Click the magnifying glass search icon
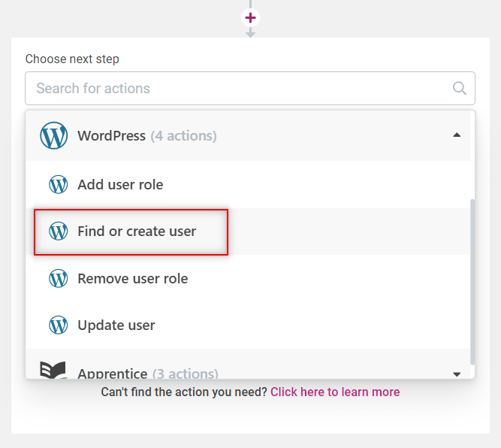 [x=459, y=88]
